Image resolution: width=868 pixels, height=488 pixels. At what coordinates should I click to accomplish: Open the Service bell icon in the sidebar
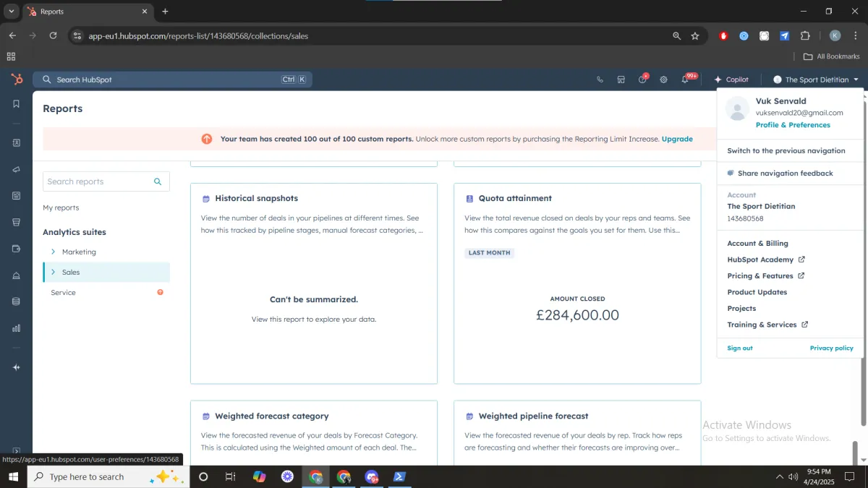16,275
